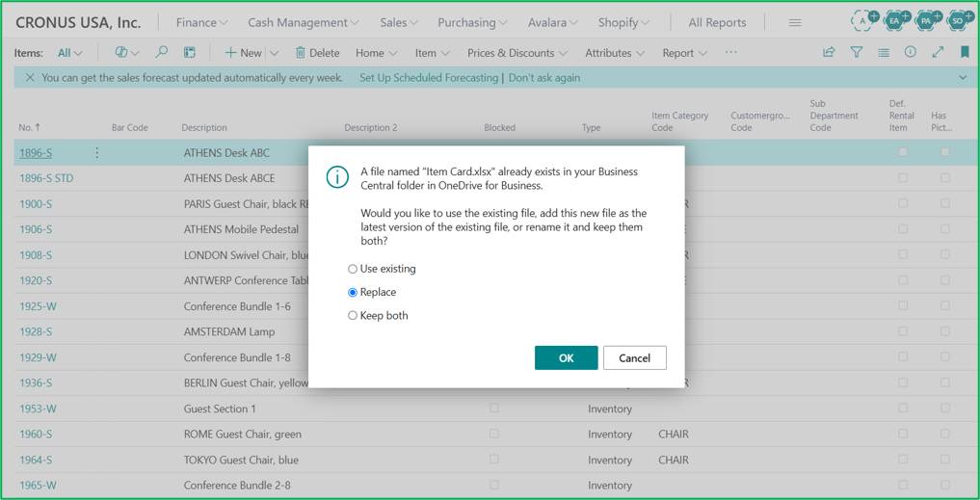The image size is (980, 500).
Task: Open the hamburger menu after All Reports
Action: click(795, 22)
